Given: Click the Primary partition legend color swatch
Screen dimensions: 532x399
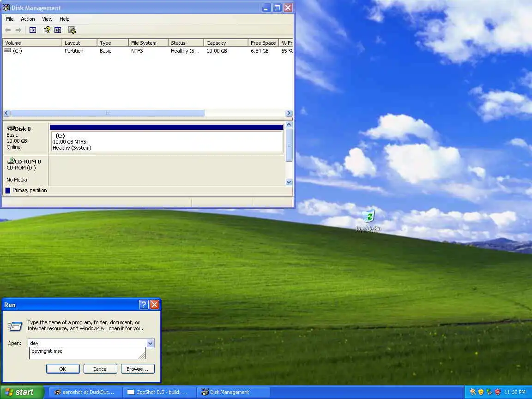Looking at the screenshot, I should pos(8,190).
